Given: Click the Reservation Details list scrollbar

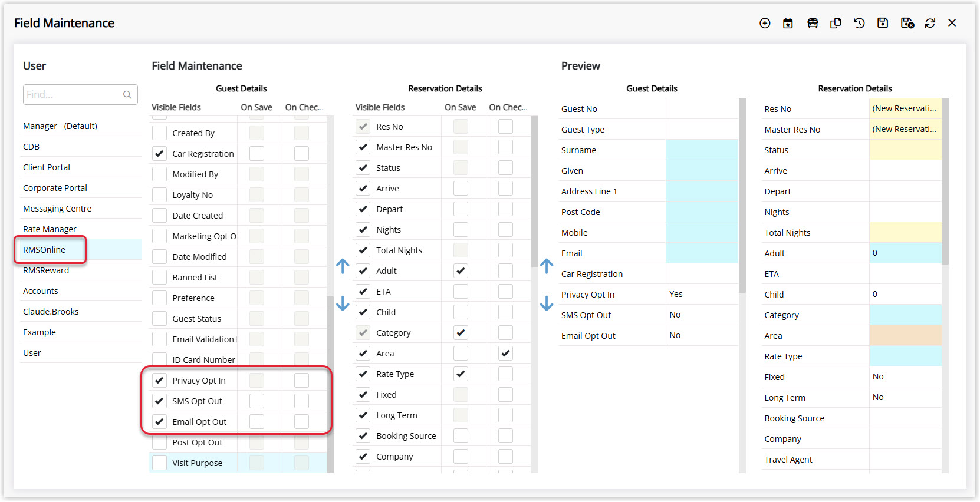Looking at the screenshot, I should pos(534,191).
